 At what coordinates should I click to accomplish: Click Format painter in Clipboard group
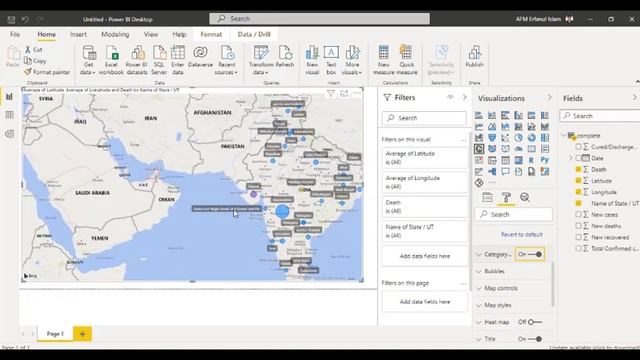tap(47, 72)
